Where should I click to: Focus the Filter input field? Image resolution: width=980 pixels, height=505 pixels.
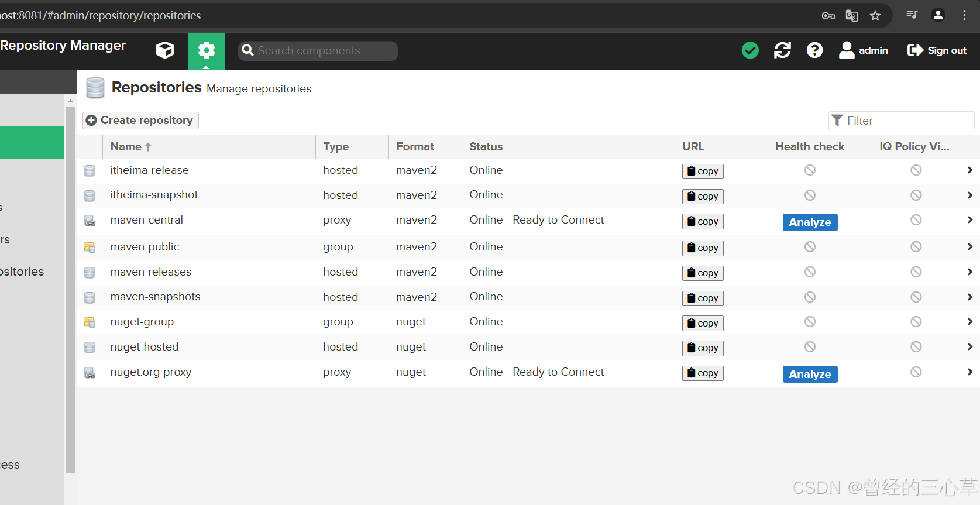(x=902, y=121)
